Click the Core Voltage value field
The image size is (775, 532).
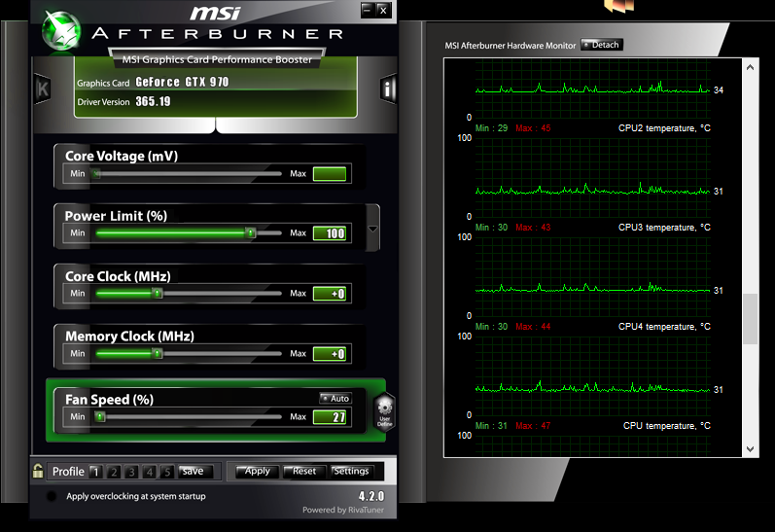330,174
